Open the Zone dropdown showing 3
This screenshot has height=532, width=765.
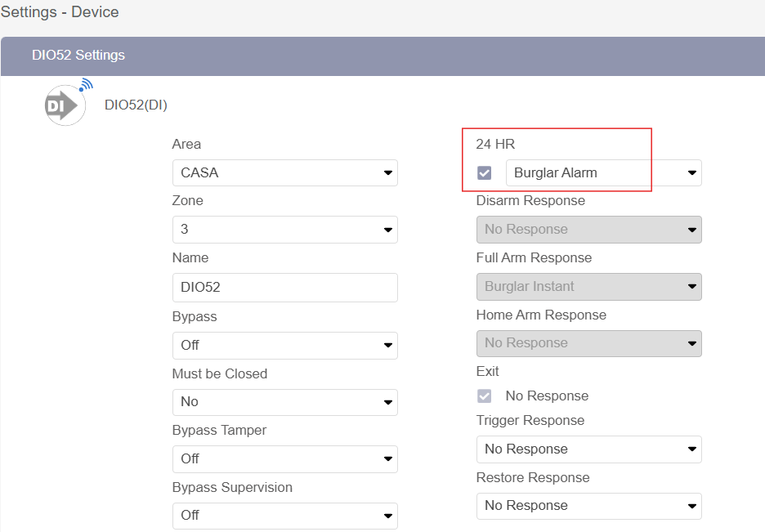pos(284,230)
